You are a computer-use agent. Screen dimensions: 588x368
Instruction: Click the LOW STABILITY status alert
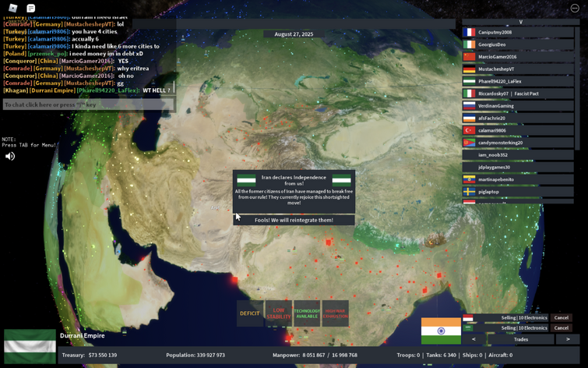pos(279,313)
